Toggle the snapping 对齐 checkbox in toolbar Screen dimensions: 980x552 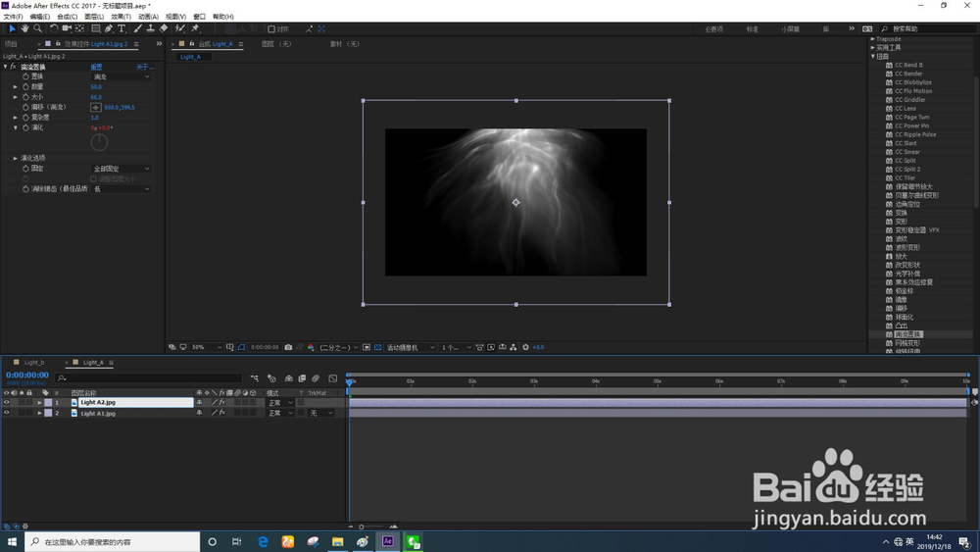[x=271, y=28]
